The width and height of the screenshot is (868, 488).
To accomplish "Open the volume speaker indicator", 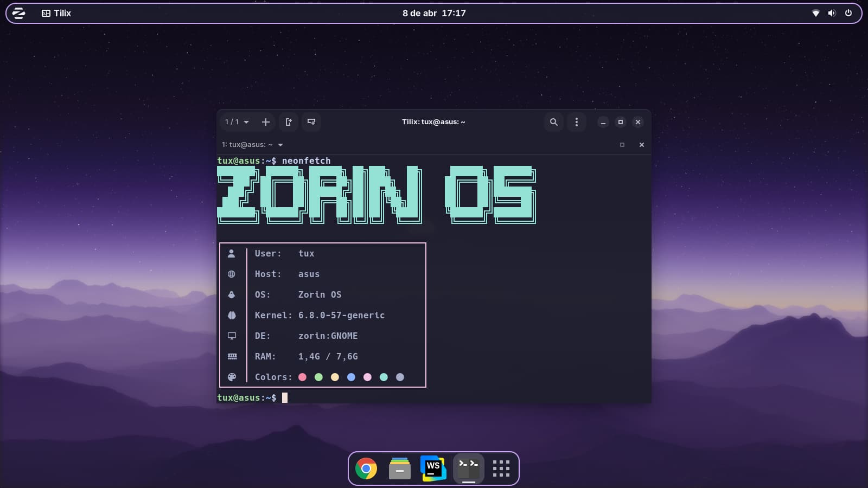I will pos(832,13).
